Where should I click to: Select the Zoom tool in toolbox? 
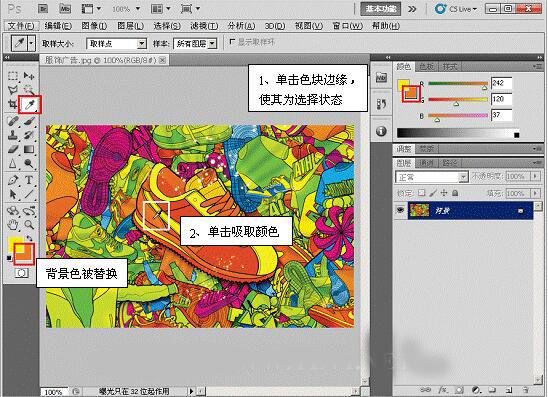[29, 225]
